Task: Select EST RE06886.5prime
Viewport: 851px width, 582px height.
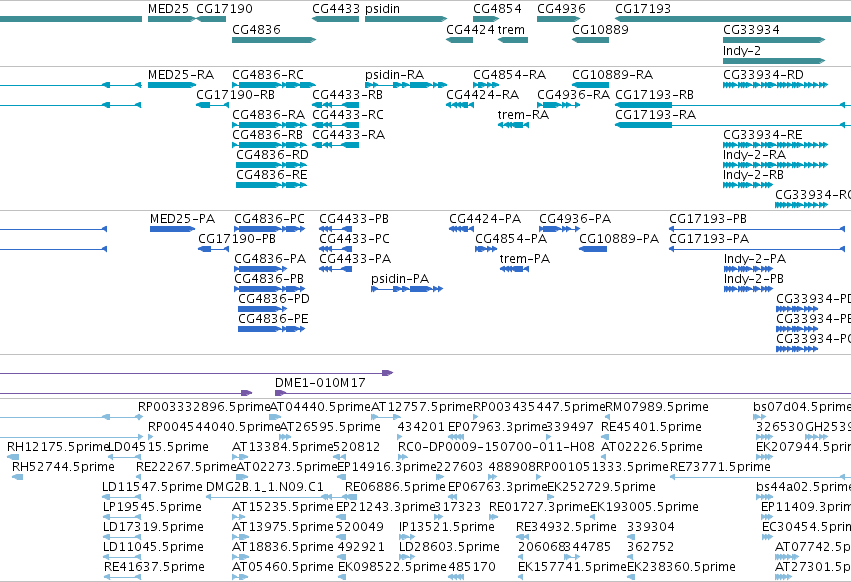Action: point(395,486)
